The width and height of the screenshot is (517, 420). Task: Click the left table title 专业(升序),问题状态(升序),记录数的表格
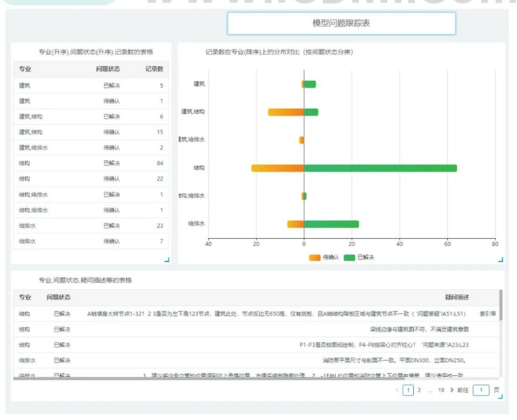tap(96, 52)
